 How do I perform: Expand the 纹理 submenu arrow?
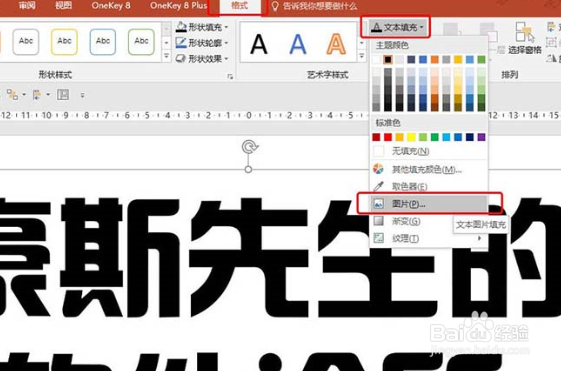pos(479,238)
